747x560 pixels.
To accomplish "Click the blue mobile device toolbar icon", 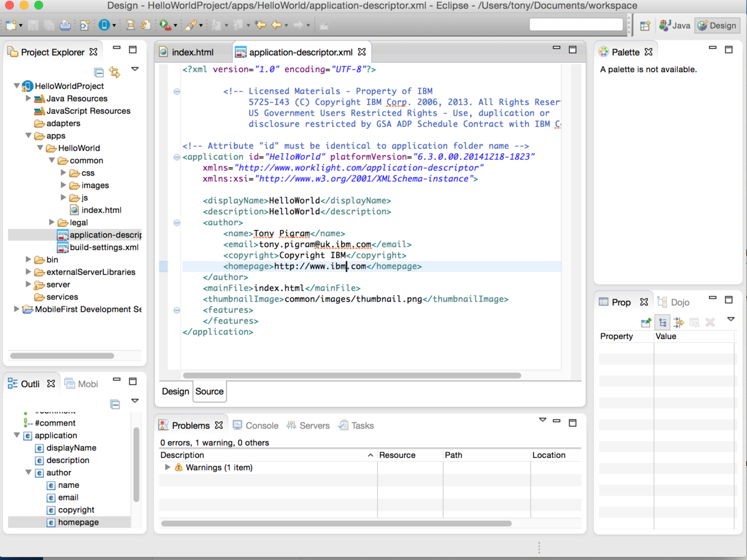I will coord(104,26).
